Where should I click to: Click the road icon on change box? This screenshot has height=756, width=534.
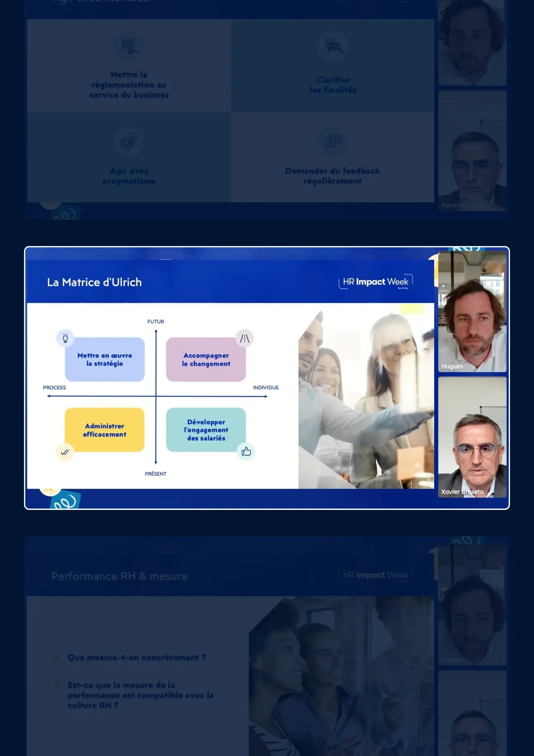tap(245, 338)
